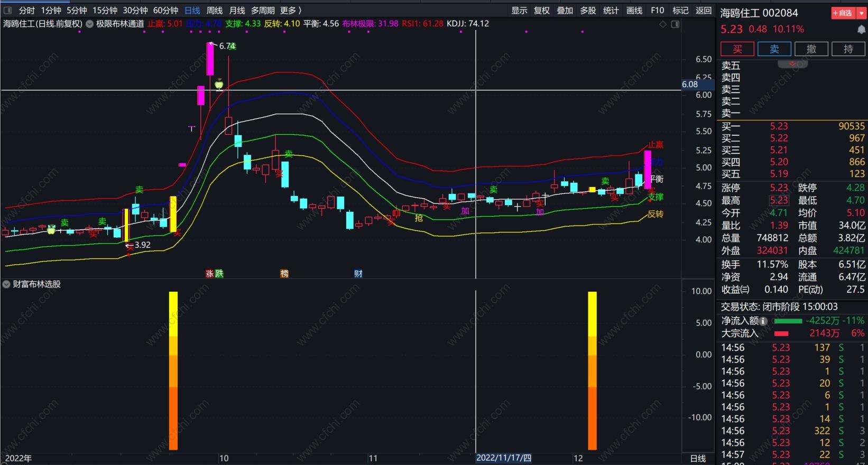Image resolution: width=868 pixels, height=465 pixels.
Task: Click the red 涨 event marker
Action: click(209, 273)
